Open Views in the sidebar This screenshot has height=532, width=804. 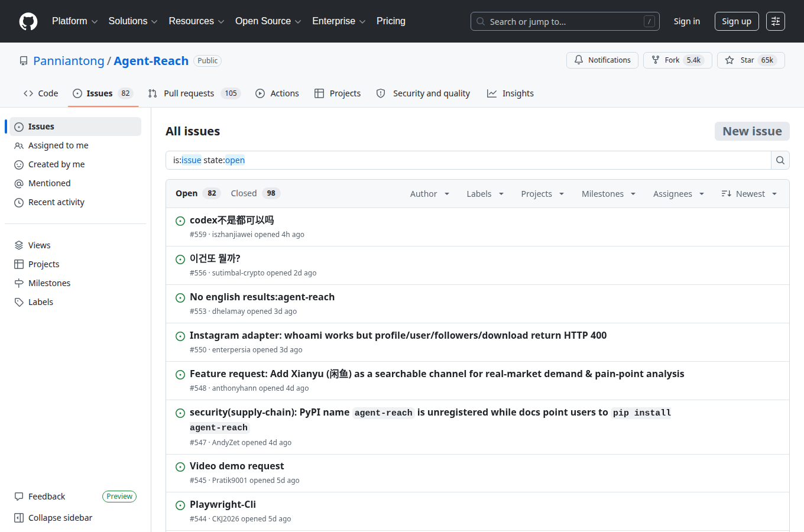(x=75, y=245)
